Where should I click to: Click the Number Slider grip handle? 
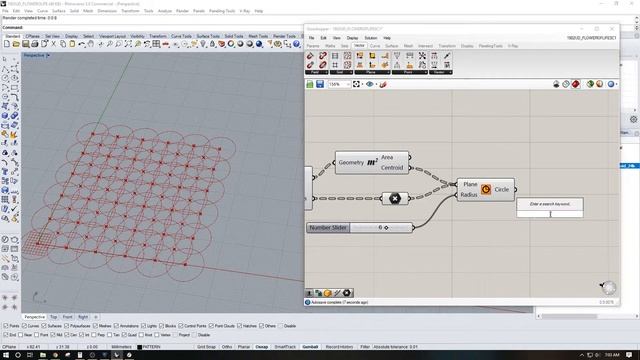[386, 228]
